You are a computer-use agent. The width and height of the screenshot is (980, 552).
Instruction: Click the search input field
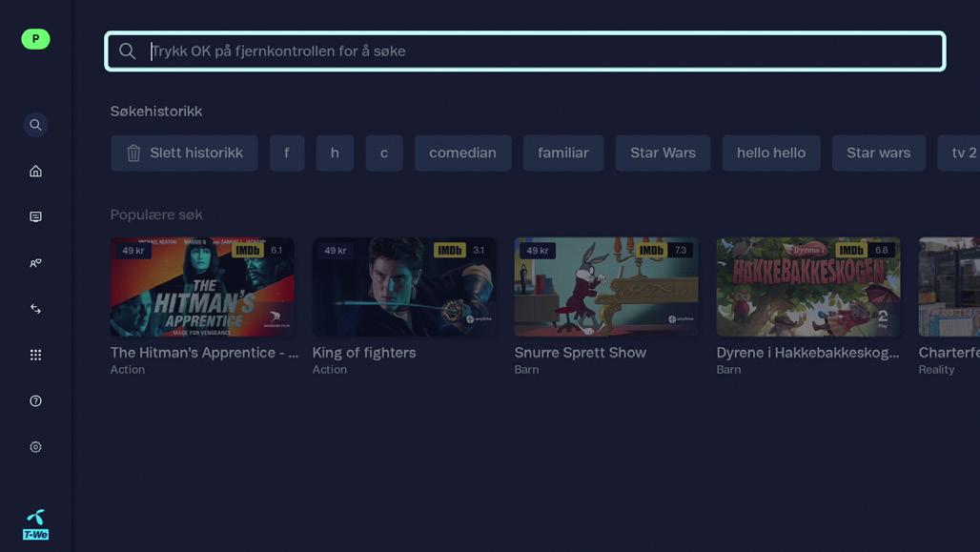click(525, 51)
